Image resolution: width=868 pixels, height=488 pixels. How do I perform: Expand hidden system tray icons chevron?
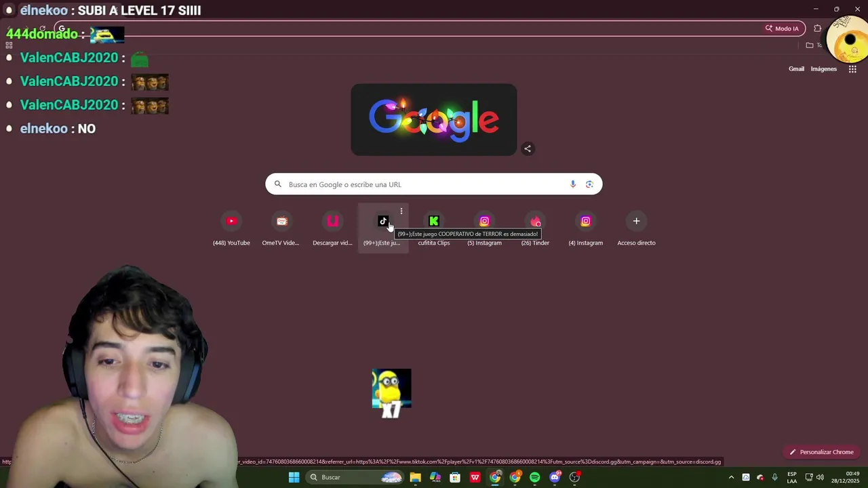click(731, 477)
